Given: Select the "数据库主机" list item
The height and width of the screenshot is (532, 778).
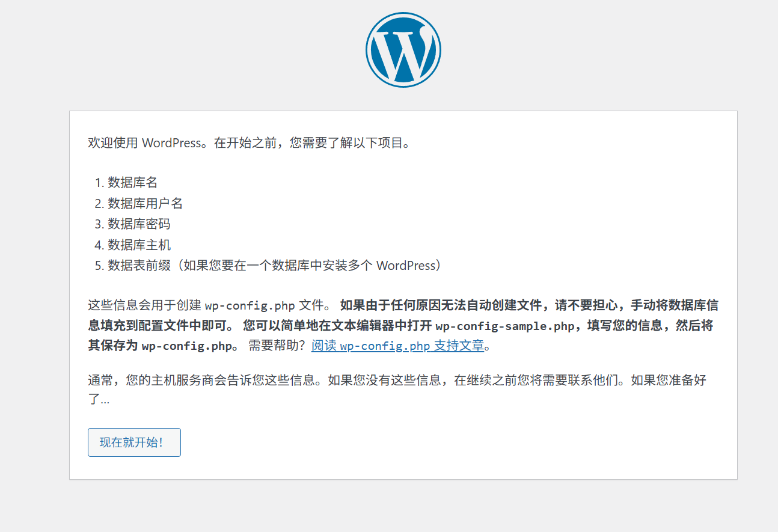Looking at the screenshot, I should (x=139, y=245).
